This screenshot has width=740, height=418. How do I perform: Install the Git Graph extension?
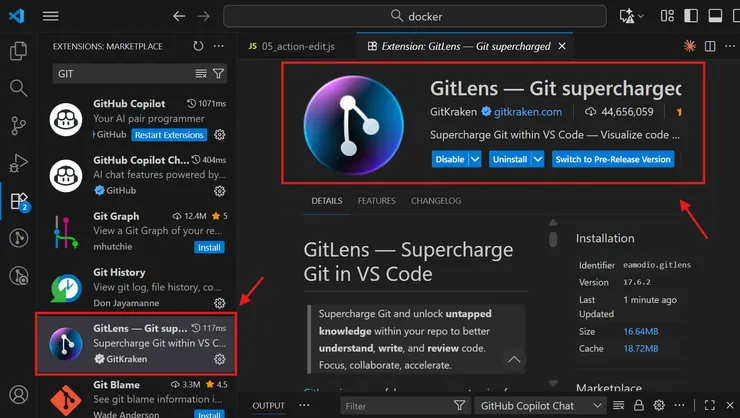[x=209, y=247]
